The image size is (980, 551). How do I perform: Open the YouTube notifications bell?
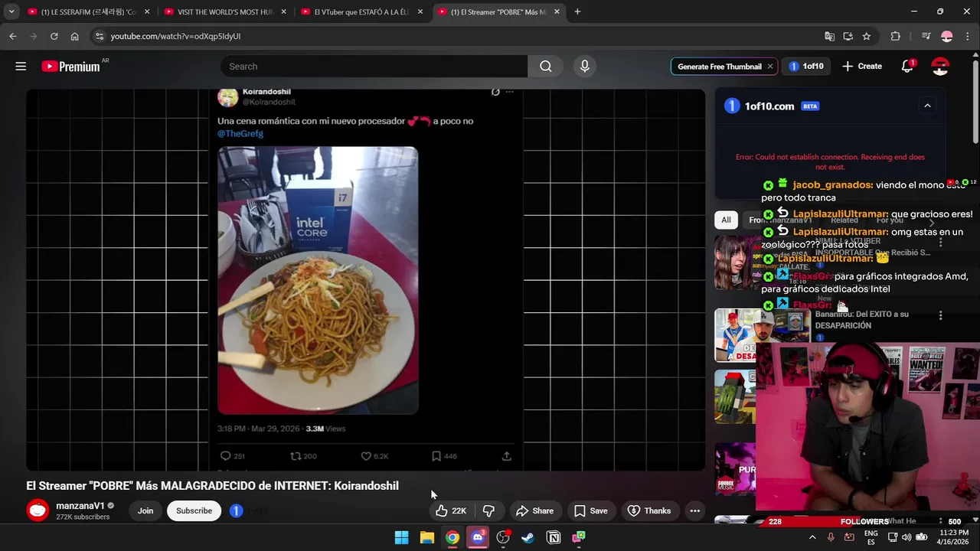(x=908, y=67)
